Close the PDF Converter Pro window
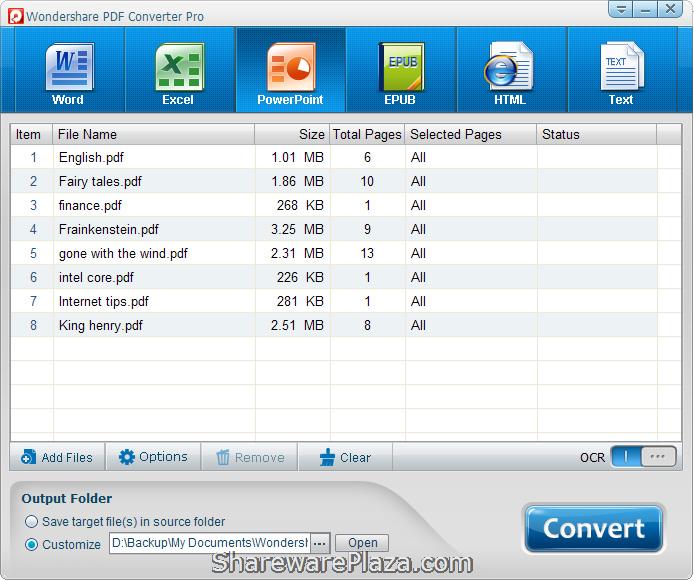694x581 pixels. [x=670, y=9]
